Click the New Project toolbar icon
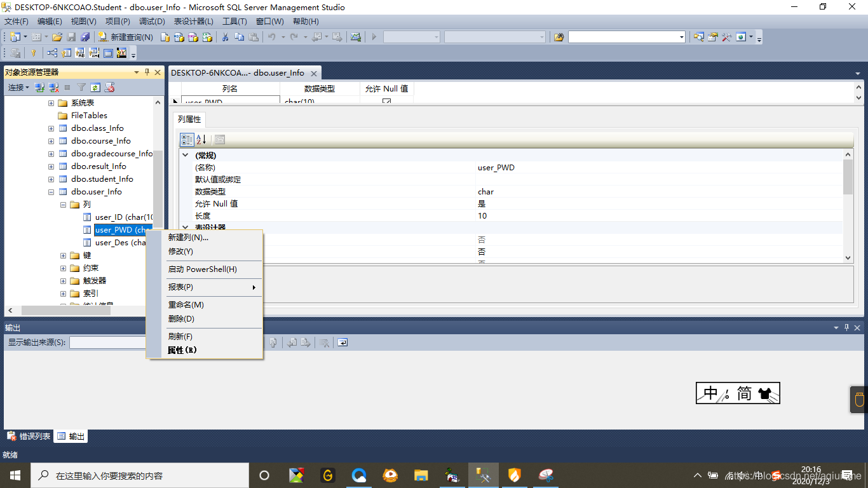The image size is (868, 488). tap(15, 37)
